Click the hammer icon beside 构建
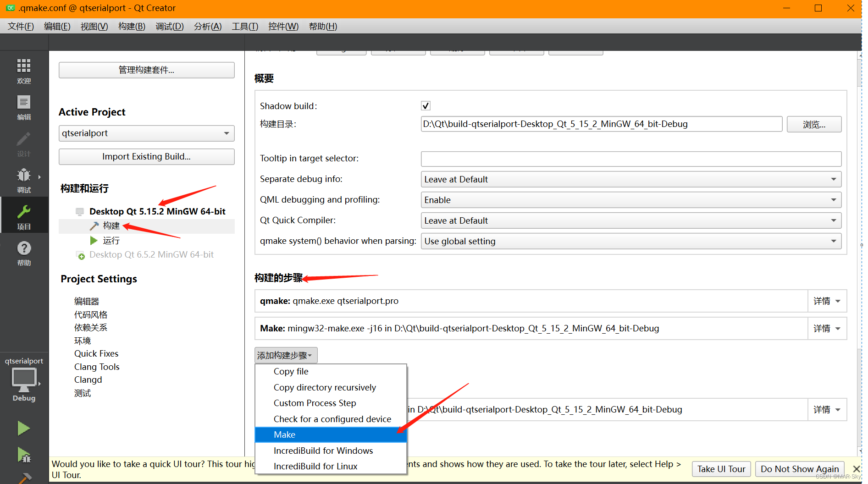This screenshot has width=868, height=484. [94, 225]
